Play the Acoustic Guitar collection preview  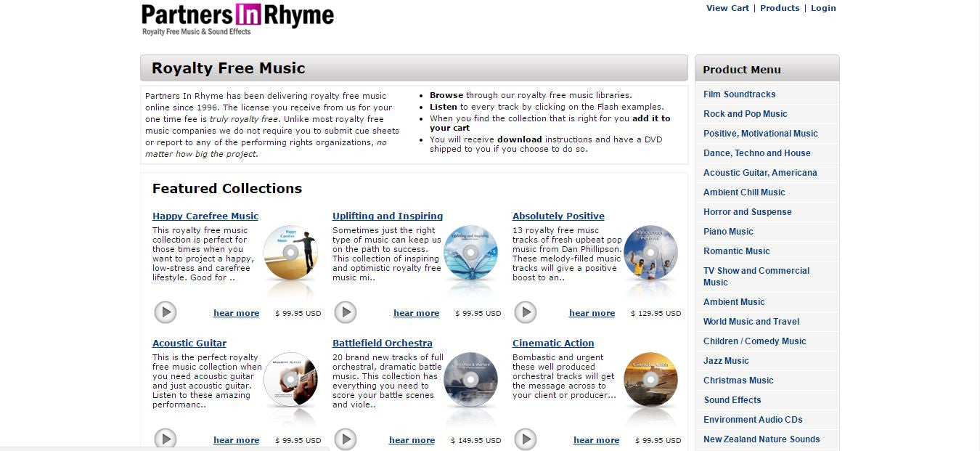point(166,439)
